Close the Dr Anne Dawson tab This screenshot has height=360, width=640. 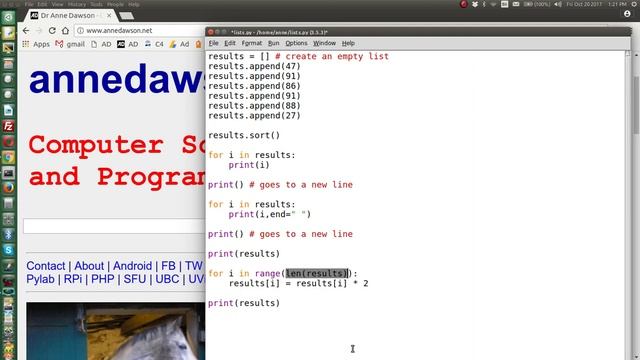109,16
